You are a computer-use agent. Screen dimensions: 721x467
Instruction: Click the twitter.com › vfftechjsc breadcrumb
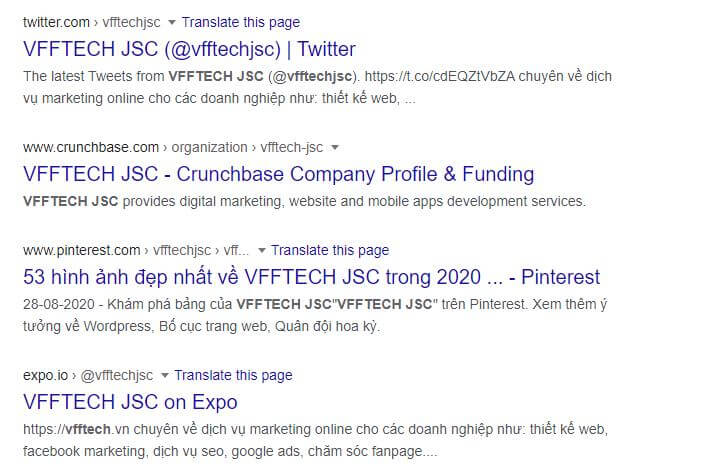[92, 23]
